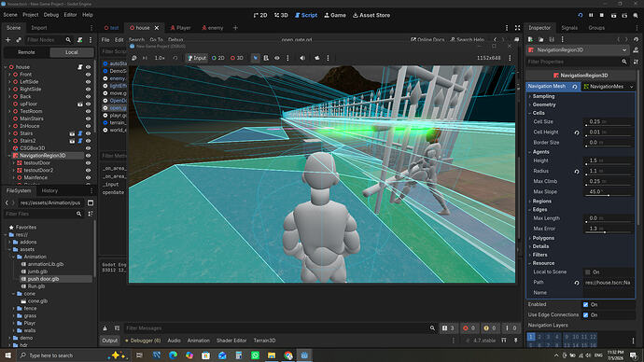Select 2D node selection in the game toolbar
The height and width of the screenshot is (362, 644).
click(x=218, y=58)
